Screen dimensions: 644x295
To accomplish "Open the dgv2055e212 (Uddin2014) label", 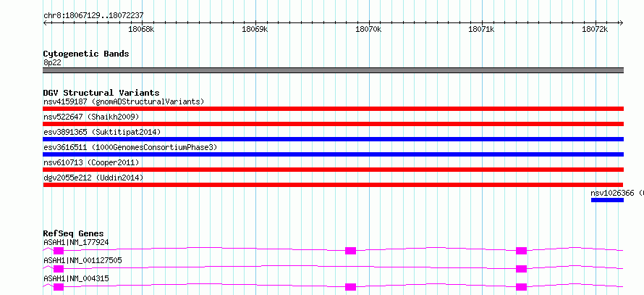I will pos(93,178).
